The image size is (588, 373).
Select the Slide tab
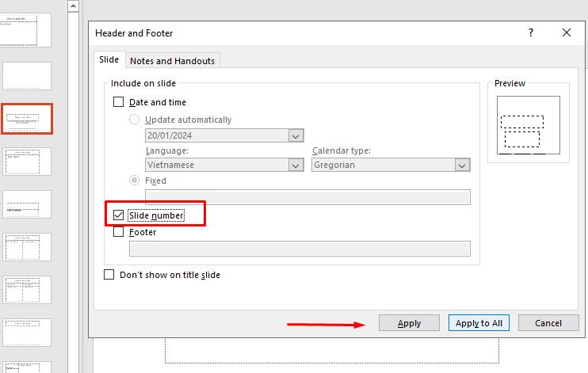pyautogui.click(x=109, y=60)
